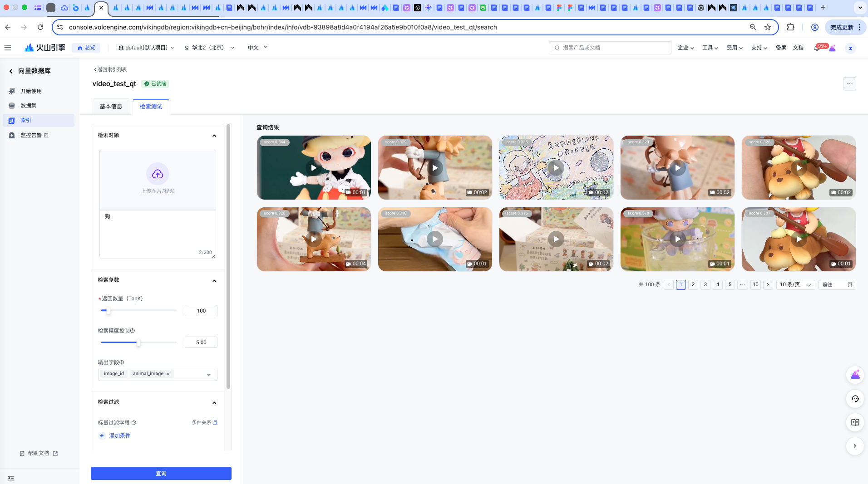Go to page 2 of results
The image size is (868, 484).
[693, 284]
